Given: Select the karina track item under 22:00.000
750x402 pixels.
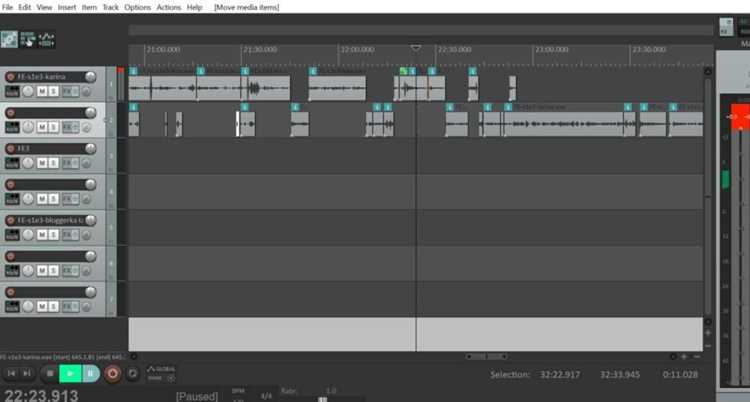Looking at the screenshot, I should coord(337,88).
